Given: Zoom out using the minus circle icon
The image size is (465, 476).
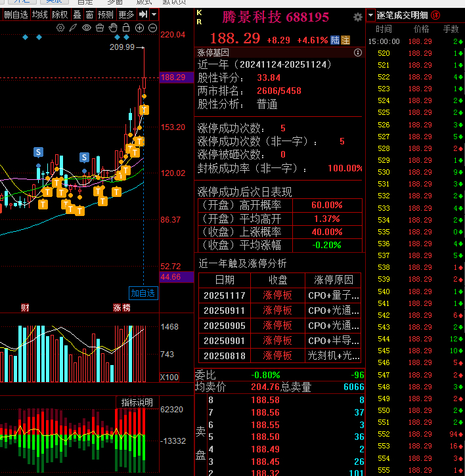Looking at the screenshot, I should coord(153,28).
